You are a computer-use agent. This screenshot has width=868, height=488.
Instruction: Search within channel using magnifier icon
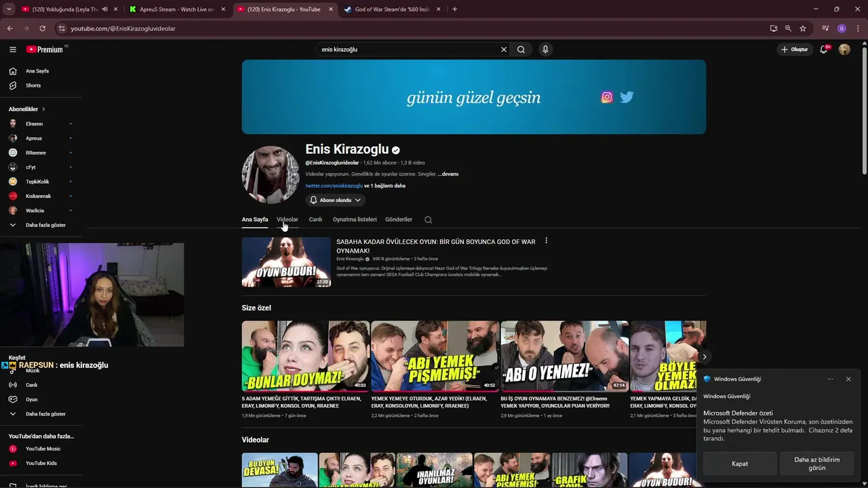pos(428,220)
